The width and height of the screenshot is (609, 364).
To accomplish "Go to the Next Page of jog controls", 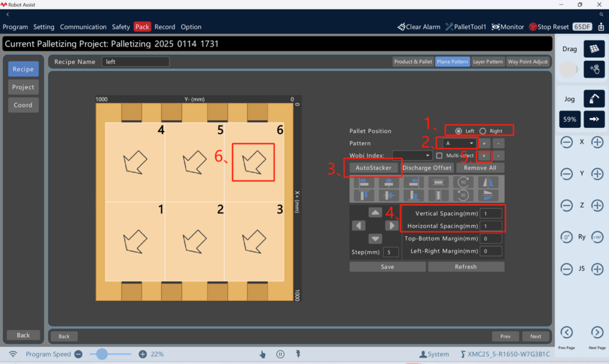I will pyautogui.click(x=597, y=332).
